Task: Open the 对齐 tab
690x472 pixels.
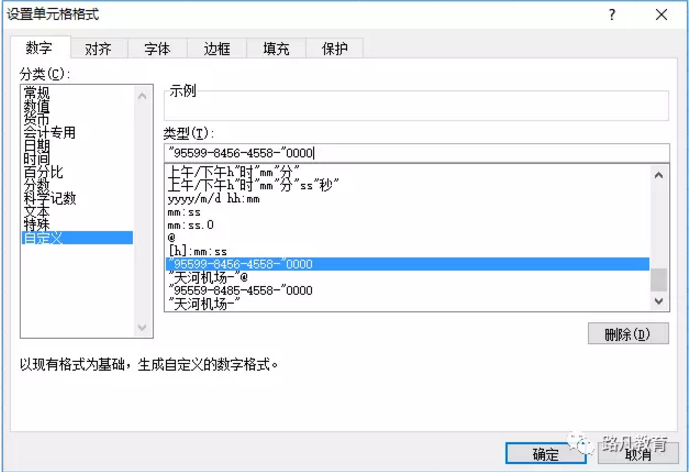Action: (x=98, y=48)
